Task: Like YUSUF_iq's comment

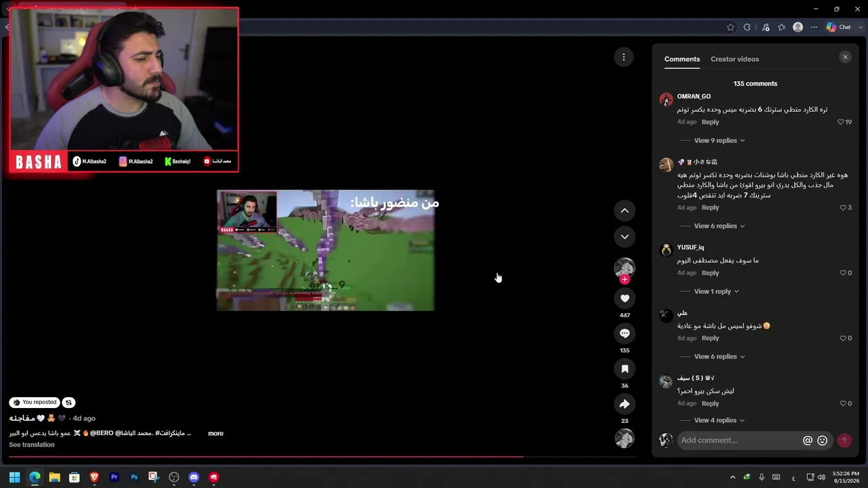Action: [843, 273]
